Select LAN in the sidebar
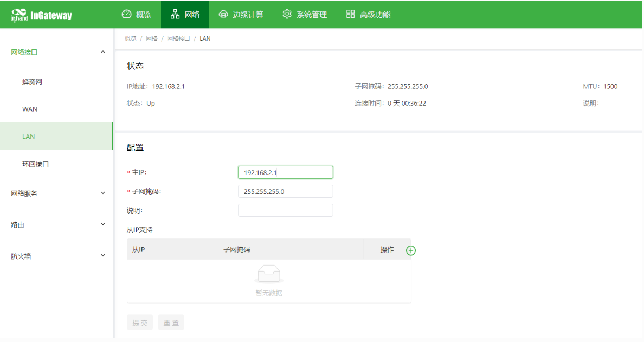 point(29,136)
